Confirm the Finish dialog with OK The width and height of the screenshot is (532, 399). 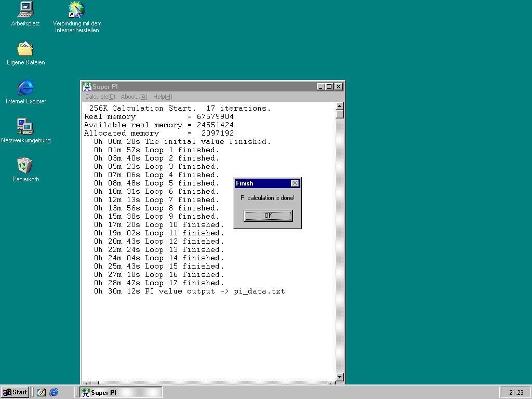tap(268, 216)
